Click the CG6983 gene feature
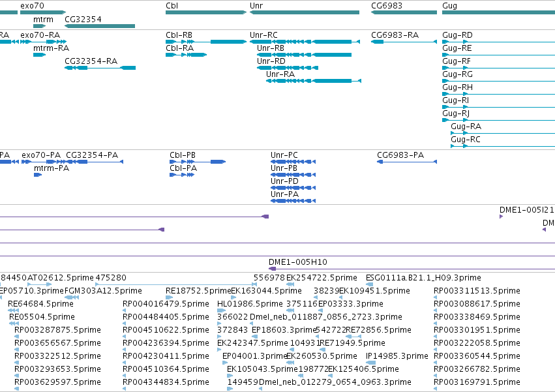Viewport: 555px width, 392px height. pyautogui.click(x=404, y=12)
